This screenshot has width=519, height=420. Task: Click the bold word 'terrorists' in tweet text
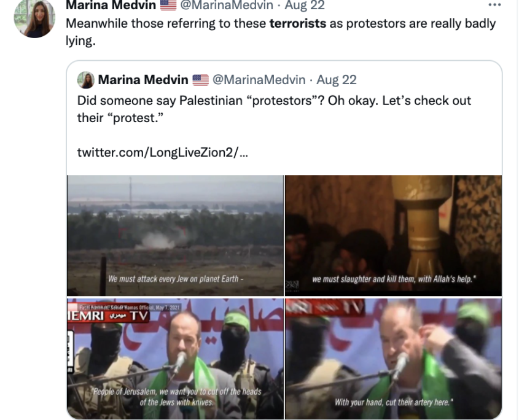297,23
